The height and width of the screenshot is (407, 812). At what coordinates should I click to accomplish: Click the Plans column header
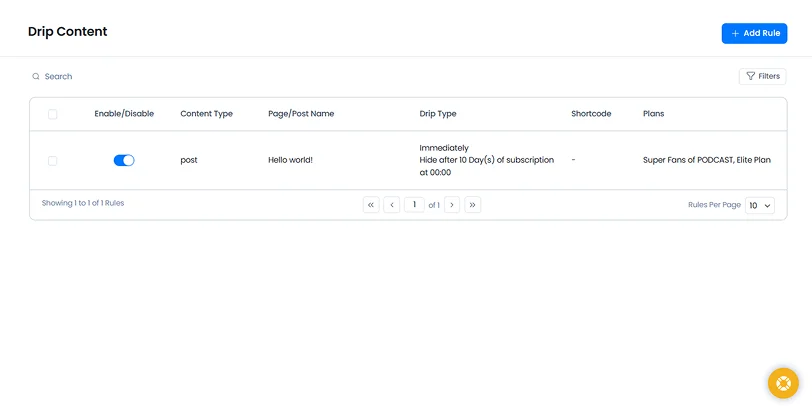pos(653,114)
